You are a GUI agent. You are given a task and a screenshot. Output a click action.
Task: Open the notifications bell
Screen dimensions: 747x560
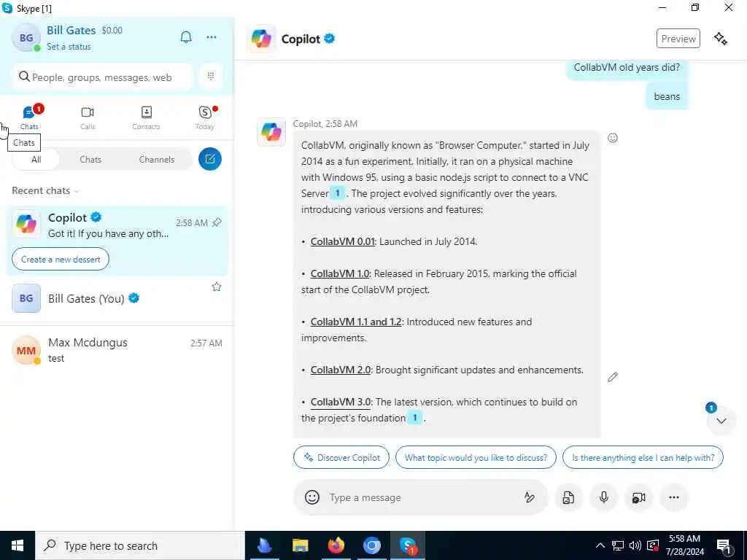click(x=186, y=37)
